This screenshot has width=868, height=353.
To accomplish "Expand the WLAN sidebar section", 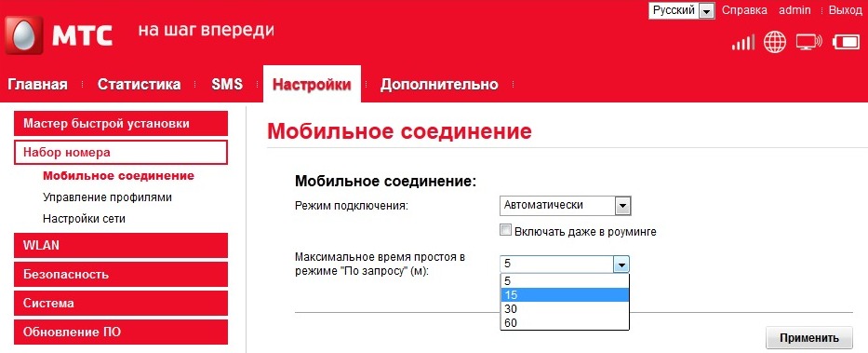I will pos(121,246).
